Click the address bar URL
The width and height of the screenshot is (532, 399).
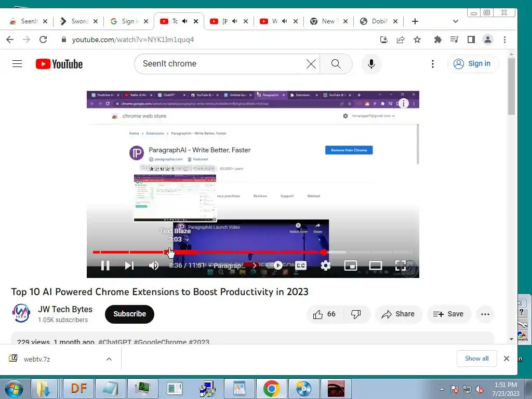[x=133, y=39]
